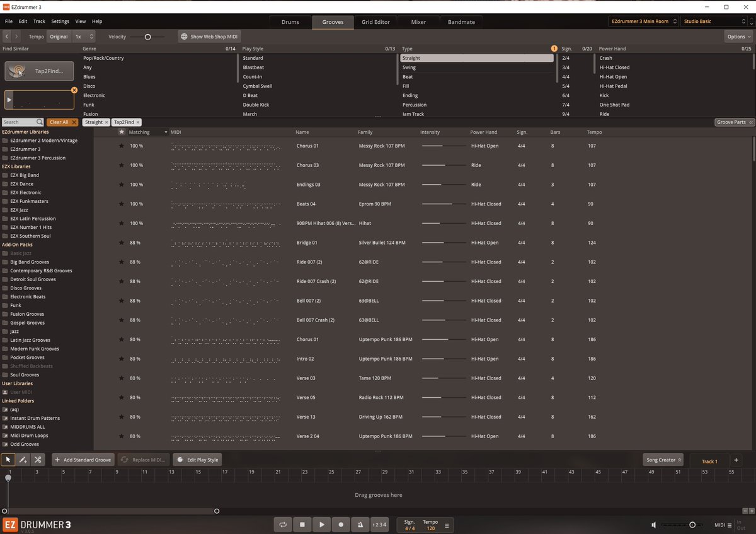Open the Song Creator dropdown
756x534 pixels.
662,460
